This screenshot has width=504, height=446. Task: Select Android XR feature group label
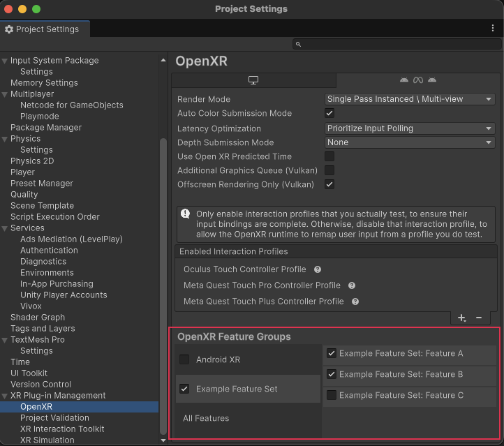click(x=218, y=359)
